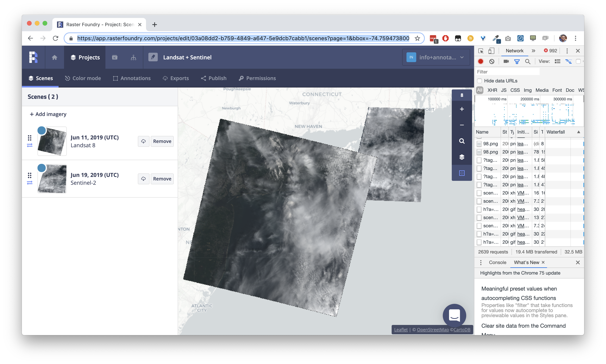Toggle the map grid frame tool
This screenshot has height=364, width=606.
pos(462,173)
